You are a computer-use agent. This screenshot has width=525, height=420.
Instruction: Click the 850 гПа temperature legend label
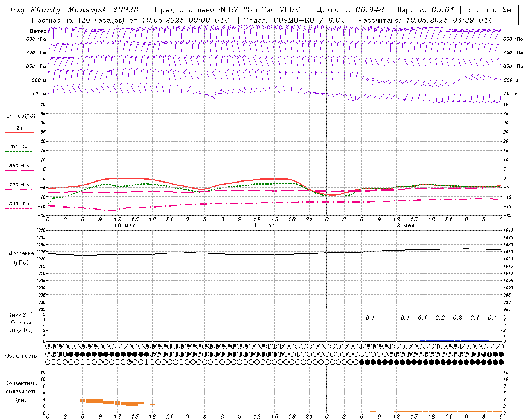(x=19, y=166)
